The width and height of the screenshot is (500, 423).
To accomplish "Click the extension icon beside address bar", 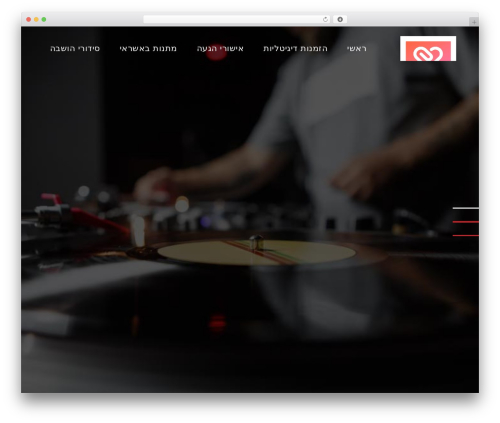I will click(340, 20).
